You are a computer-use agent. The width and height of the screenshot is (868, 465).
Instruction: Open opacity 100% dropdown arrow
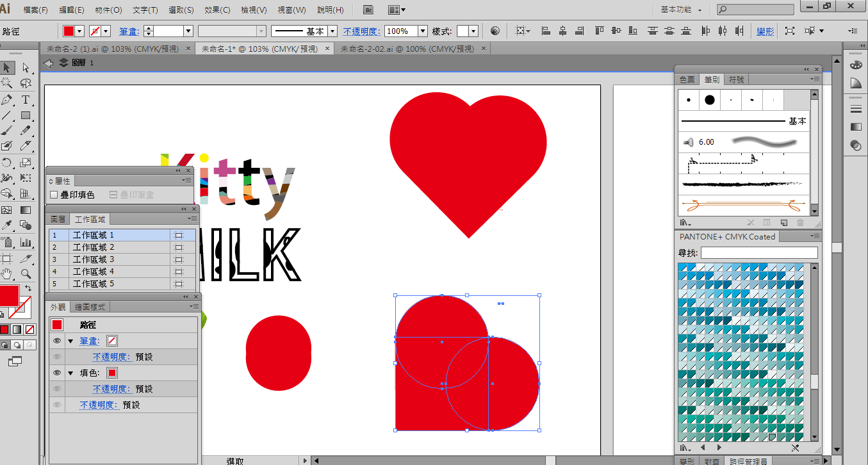click(423, 31)
